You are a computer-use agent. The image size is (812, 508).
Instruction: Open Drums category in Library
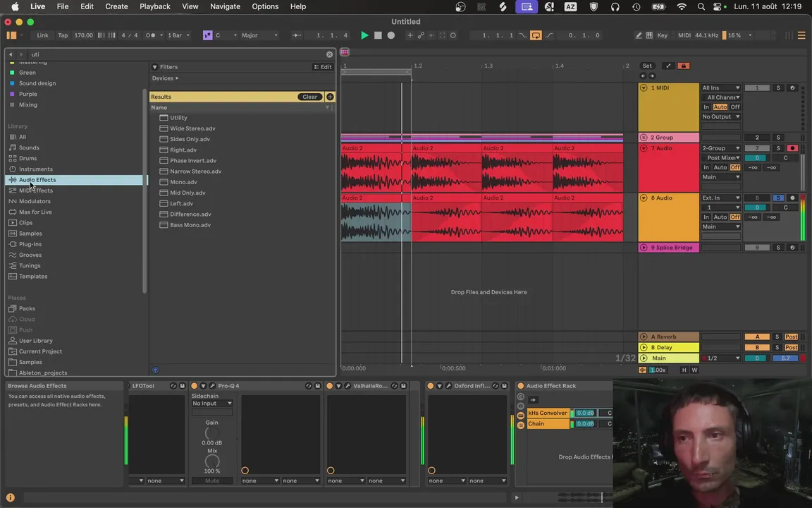(x=27, y=158)
